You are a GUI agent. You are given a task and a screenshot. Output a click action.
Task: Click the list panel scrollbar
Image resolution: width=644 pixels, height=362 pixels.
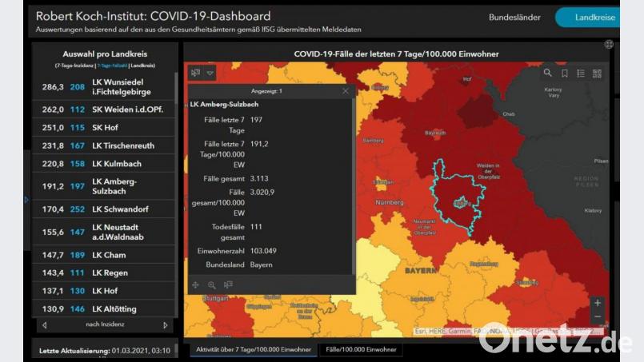tap(177, 88)
